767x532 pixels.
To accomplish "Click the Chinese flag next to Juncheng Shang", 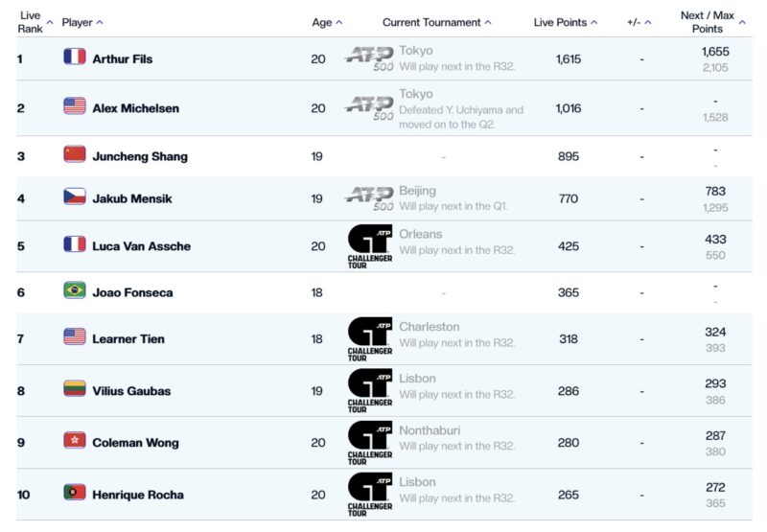I will (x=75, y=154).
